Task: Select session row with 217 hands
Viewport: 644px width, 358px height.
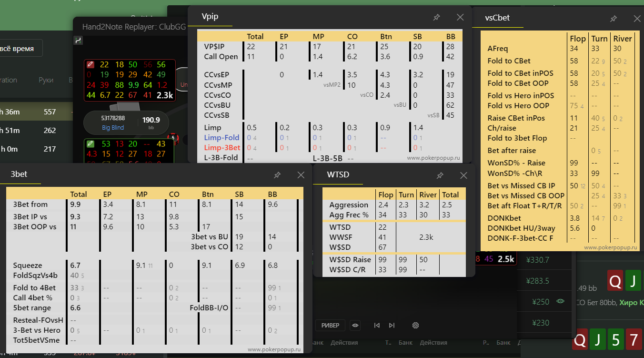Action: tap(36, 149)
